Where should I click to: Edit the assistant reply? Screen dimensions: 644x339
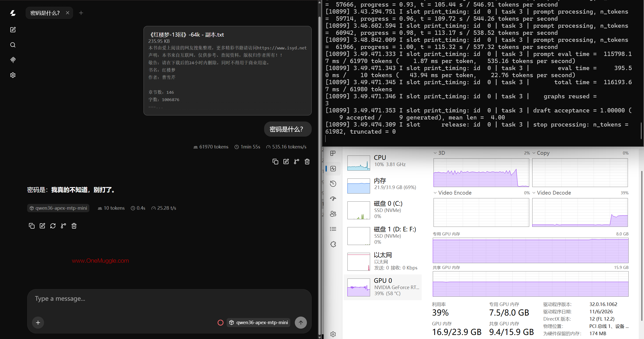(x=42, y=226)
